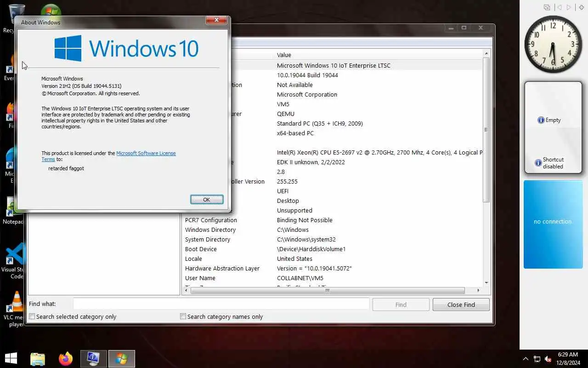Click the blue no connection gadget

tap(553, 224)
